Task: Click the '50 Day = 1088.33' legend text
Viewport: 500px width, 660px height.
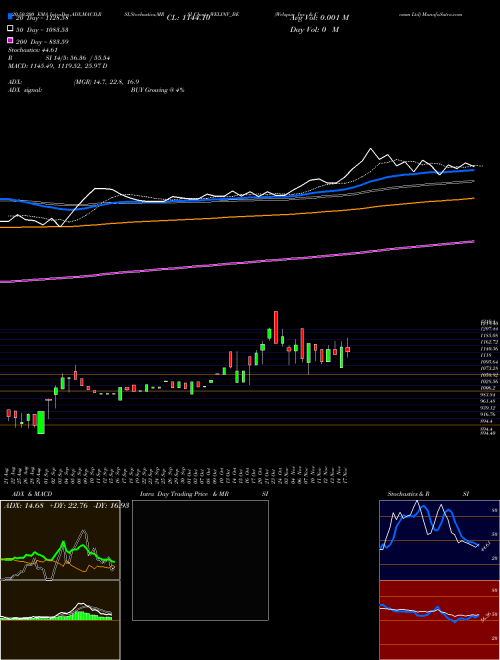Action: coord(43,30)
